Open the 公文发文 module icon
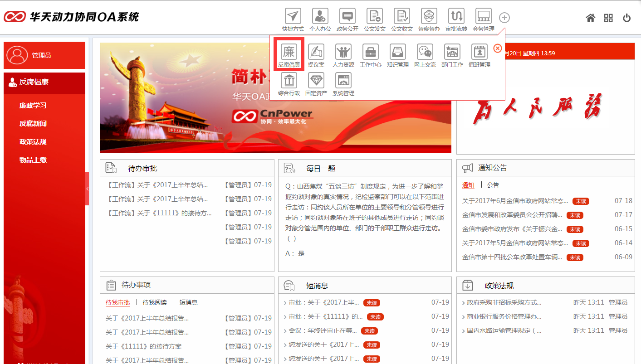 pos(374,17)
